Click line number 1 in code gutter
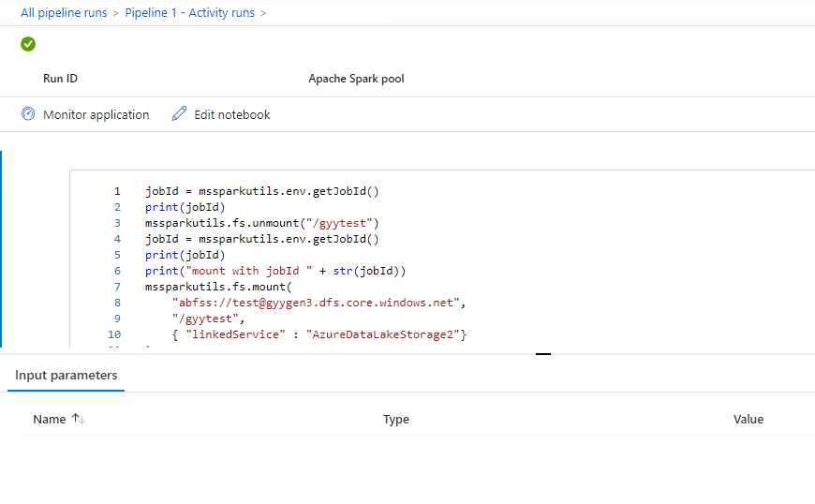The width and height of the screenshot is (815, 504). pos(117,191)
